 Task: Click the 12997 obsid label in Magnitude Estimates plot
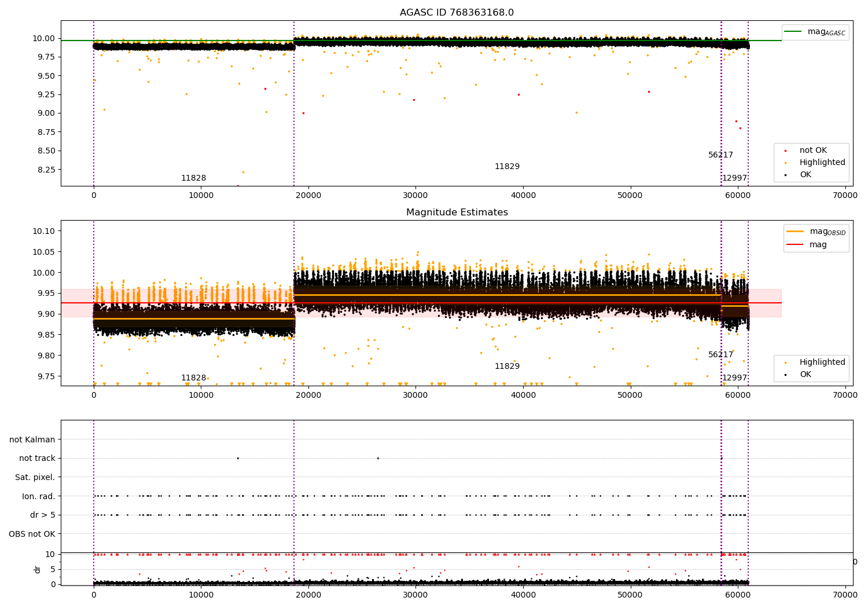[x=734, y=378]
